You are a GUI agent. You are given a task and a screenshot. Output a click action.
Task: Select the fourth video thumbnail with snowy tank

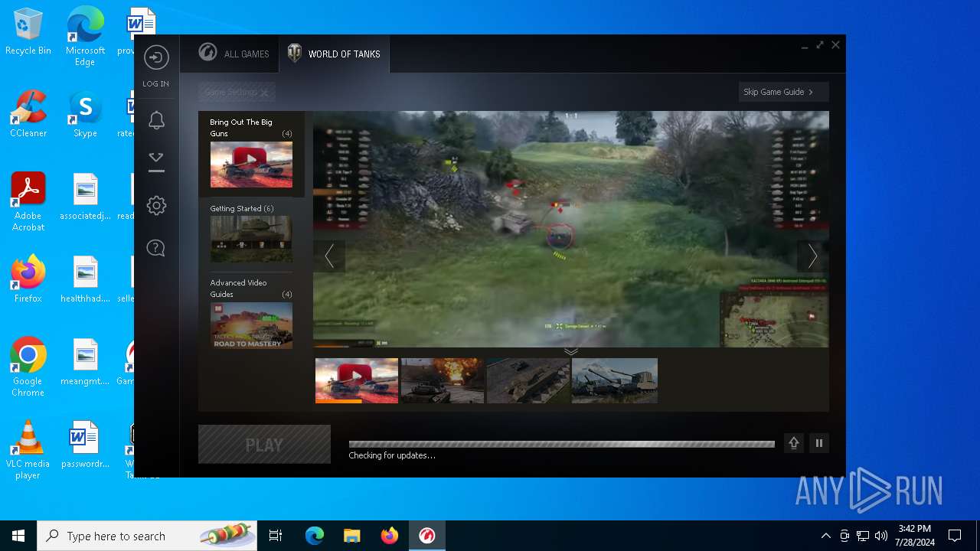[615, 380]
